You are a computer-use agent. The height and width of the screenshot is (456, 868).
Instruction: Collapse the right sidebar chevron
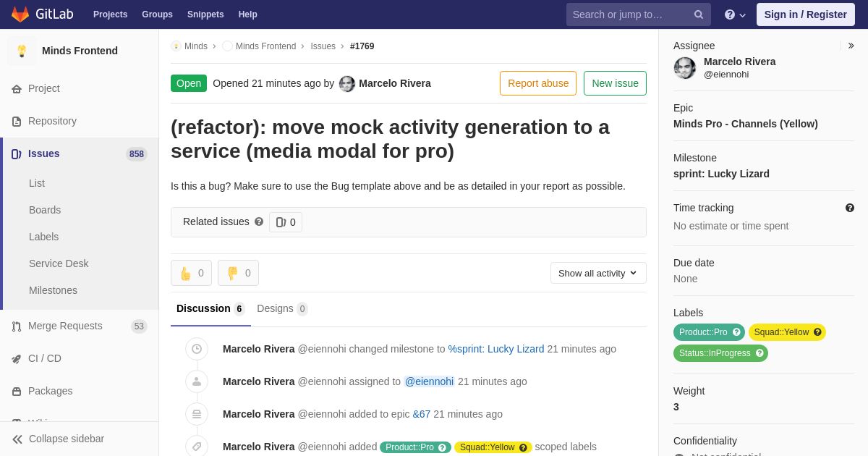[x=851, y=46]
